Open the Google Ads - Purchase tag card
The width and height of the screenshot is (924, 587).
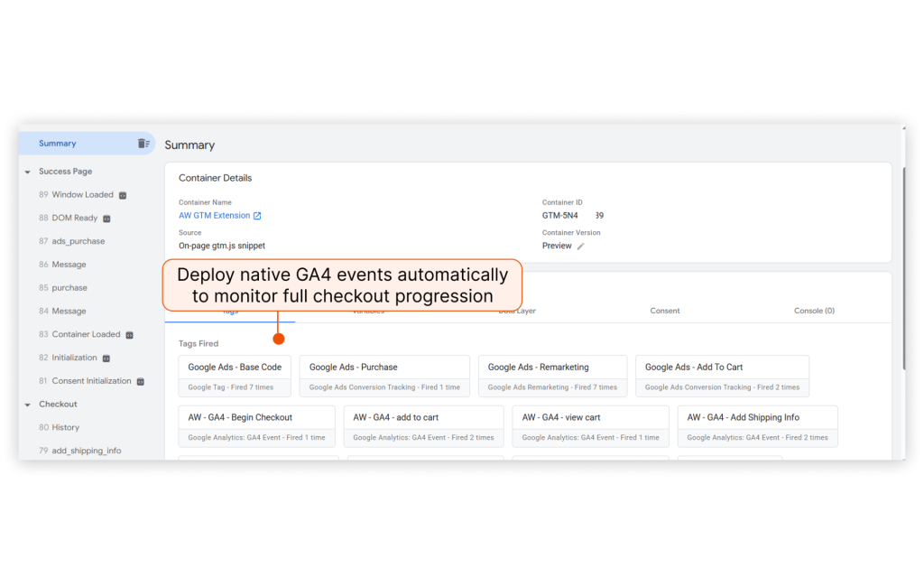click(384, 376)
